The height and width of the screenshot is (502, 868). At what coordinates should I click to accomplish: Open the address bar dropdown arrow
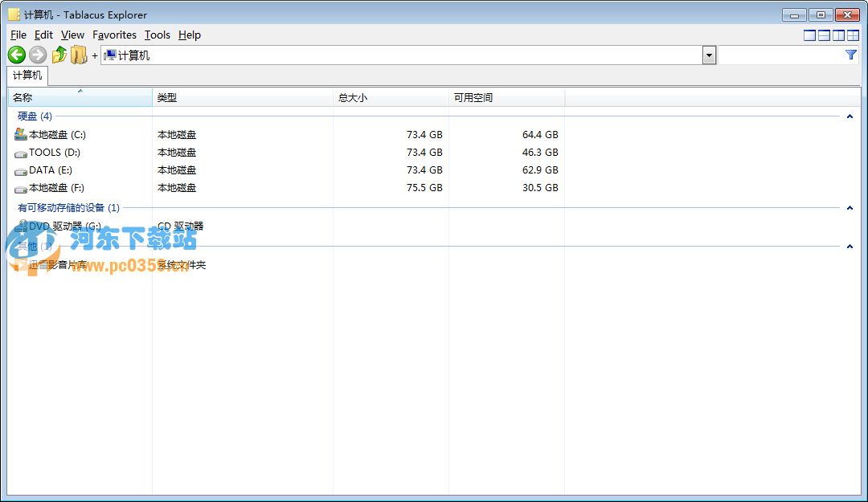708,55
